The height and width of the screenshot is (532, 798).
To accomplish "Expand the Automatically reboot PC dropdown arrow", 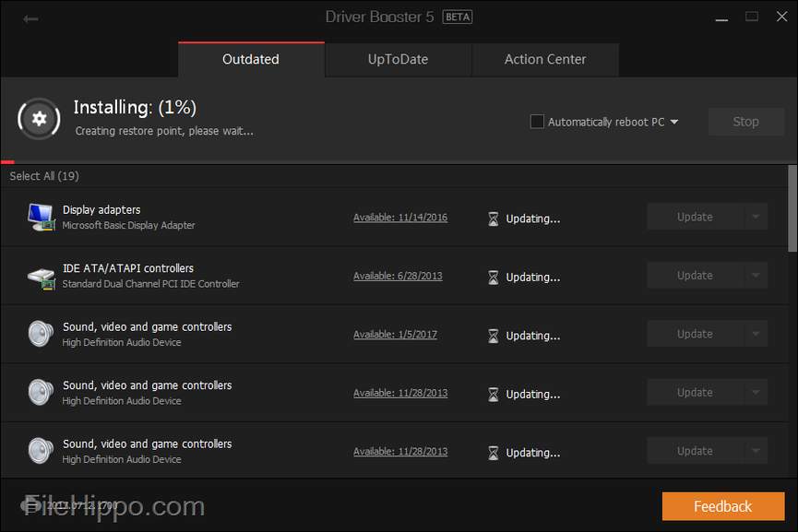I will click(674, 122).
